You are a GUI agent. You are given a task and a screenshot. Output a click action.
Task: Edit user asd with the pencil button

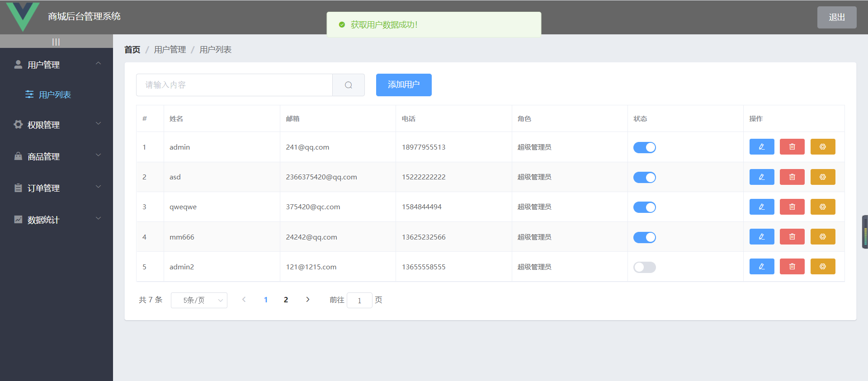pyautogui.click(x=762, y=177)
